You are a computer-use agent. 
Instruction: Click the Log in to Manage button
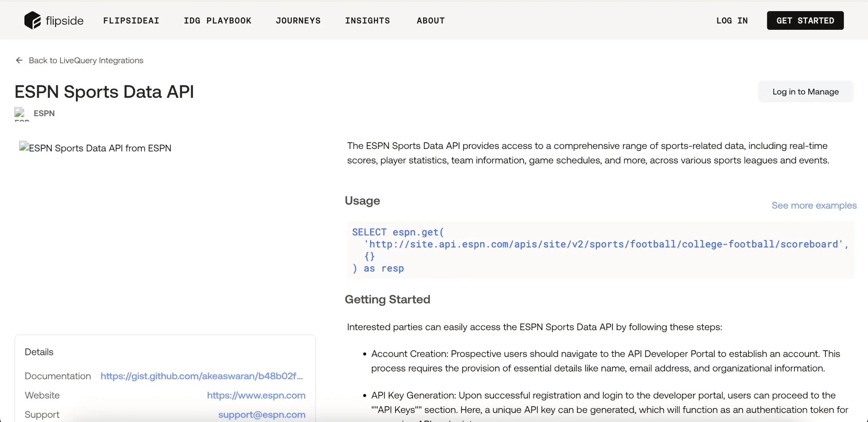[x=806, y=91]
